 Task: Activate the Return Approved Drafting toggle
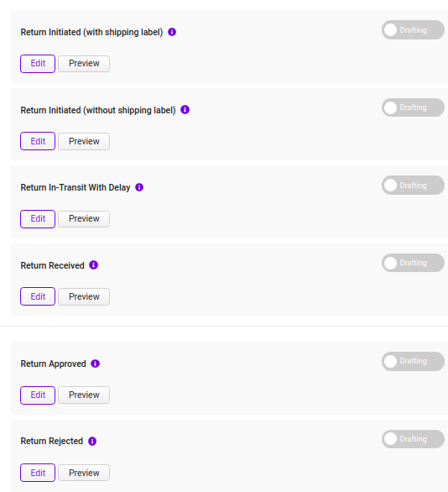[x=413, y=362]
